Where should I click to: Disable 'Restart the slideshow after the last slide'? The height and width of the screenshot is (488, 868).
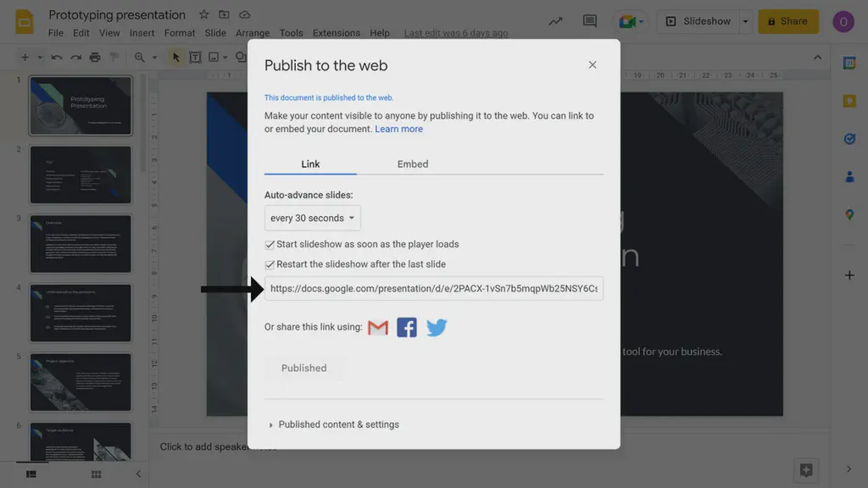(x=270, y=263)
